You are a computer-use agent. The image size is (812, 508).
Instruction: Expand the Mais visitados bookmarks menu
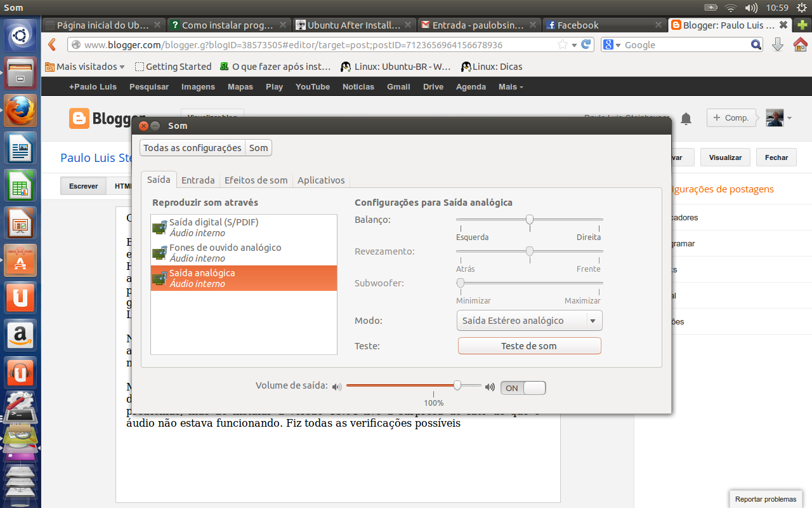[84, 67]
